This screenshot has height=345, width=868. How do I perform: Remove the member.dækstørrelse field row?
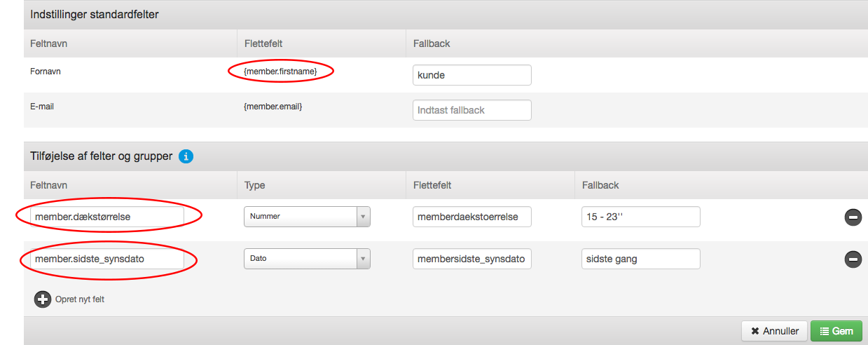(x=853, y=217)
